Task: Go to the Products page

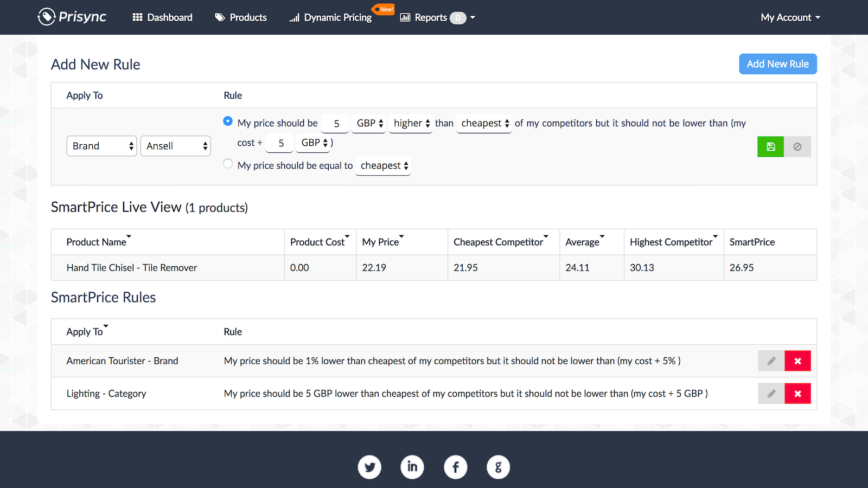Action: tap(241, 17)
